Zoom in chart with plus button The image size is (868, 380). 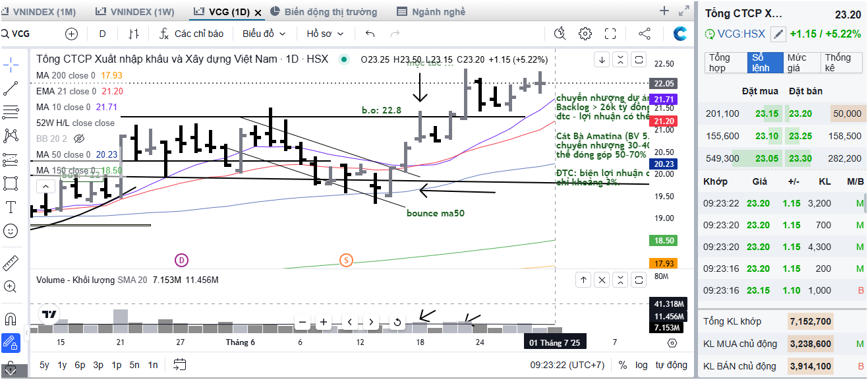coord(324,323)
